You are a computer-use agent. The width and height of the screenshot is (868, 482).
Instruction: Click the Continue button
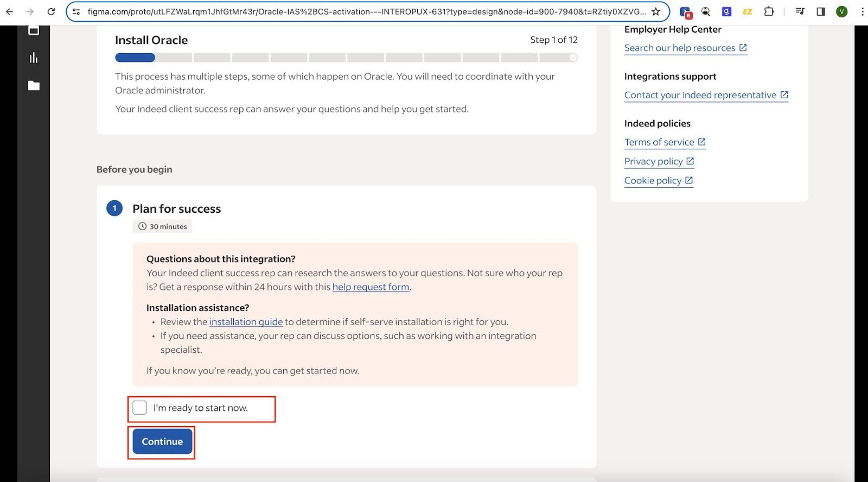[162, 442]
